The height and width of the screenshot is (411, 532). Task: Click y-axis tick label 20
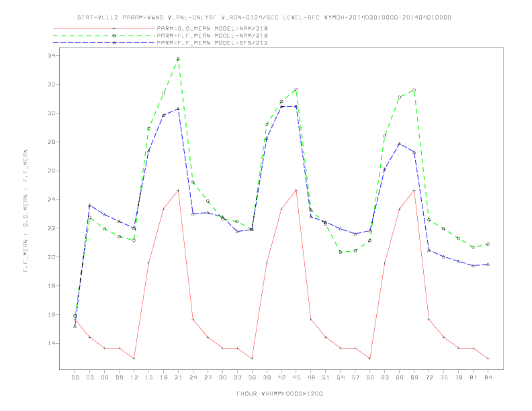click(51, 257)
